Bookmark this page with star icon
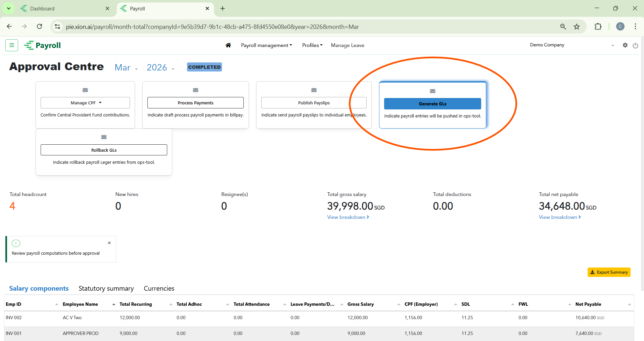Screen dimensions: 644x341 coord(577,27)
